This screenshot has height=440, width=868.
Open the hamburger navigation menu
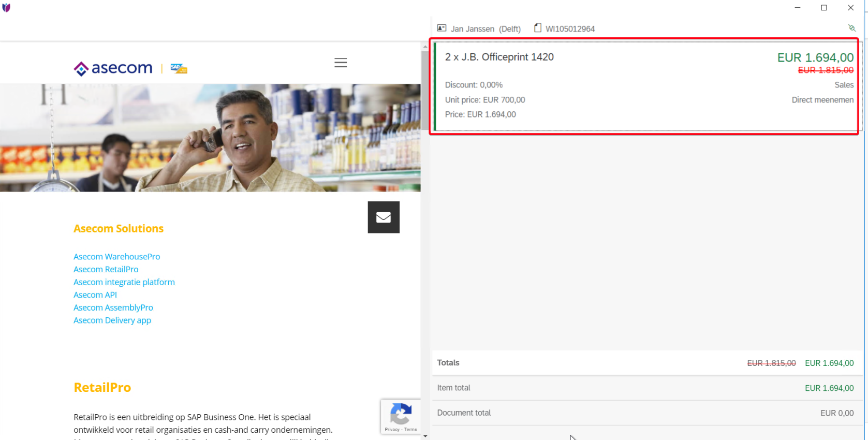coord(340,63)
